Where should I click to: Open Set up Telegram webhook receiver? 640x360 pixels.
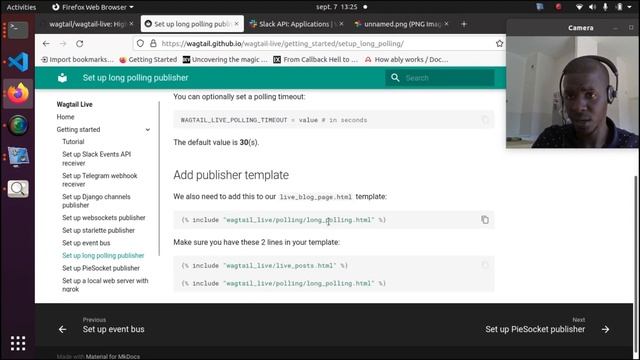coord(100,180)
